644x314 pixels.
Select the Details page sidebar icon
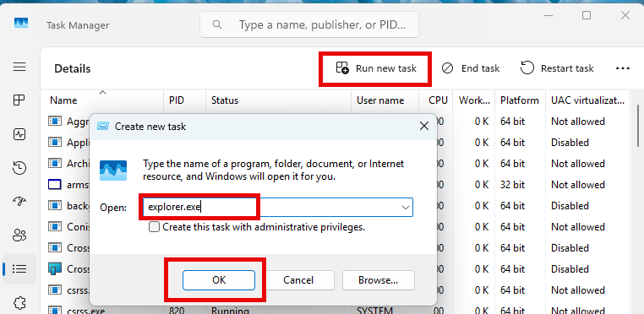coord(19,269)
